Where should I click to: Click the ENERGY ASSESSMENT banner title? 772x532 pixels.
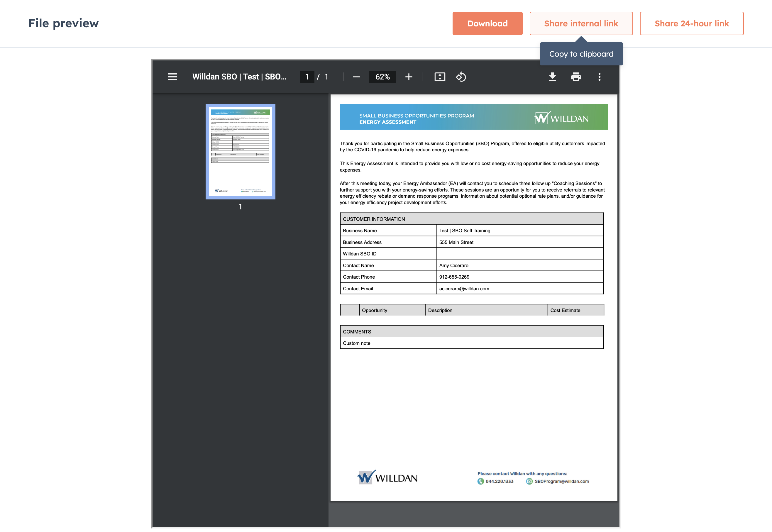coord(388,122)
